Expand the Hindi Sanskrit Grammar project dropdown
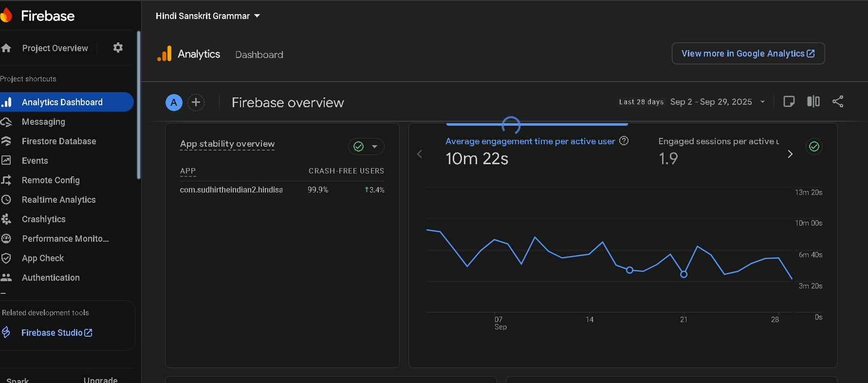868x383 pixels. (x=208, y=16)
